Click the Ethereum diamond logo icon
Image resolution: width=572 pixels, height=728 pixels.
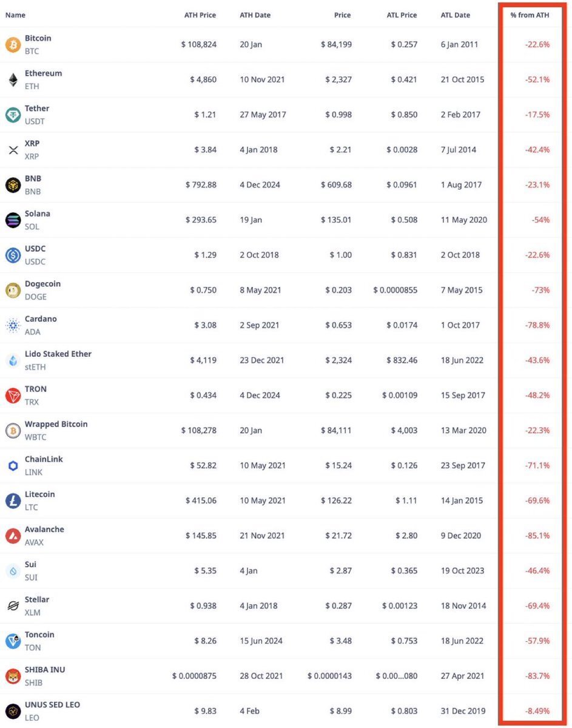13,79
